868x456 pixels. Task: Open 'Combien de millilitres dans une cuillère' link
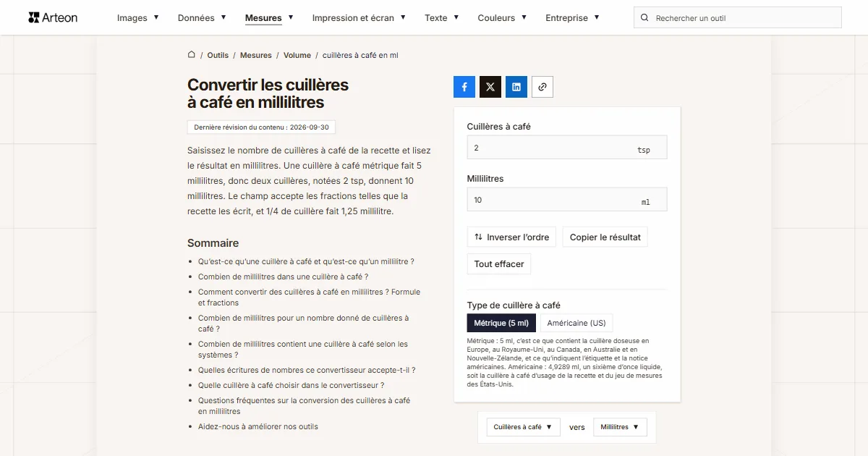pyautogui.click(x=283, y=276)
